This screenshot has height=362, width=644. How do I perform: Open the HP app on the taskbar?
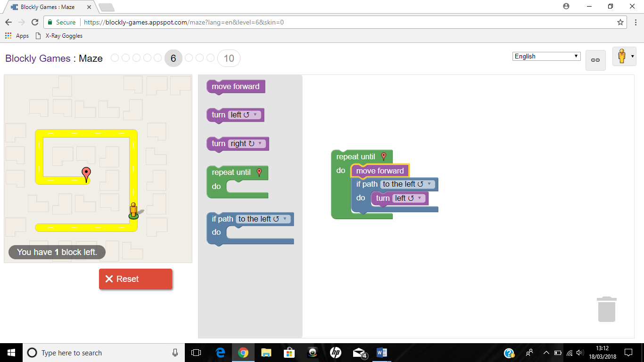tap(336, 353)
